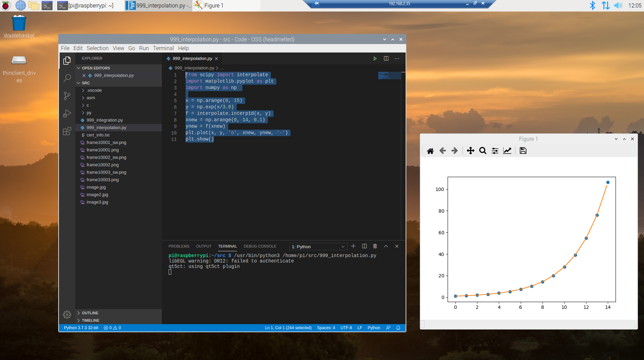Open the Source Control view in the sidebar
Image resolution: width=644 pixels, height=360 pixels.
tap(67, 96)
